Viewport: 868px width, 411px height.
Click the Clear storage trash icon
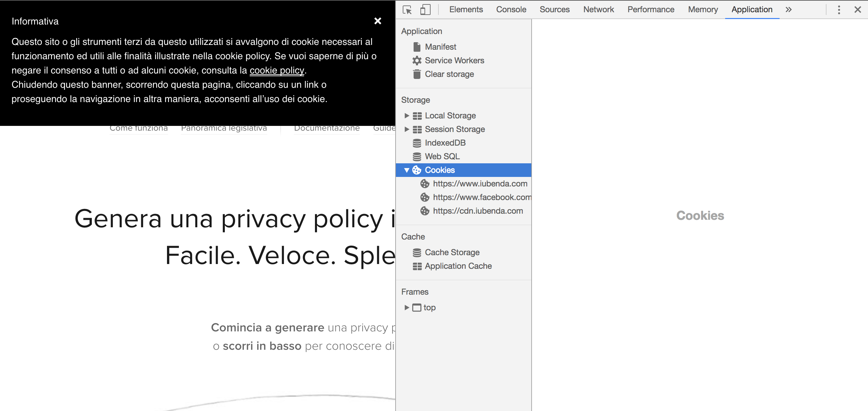417,74
